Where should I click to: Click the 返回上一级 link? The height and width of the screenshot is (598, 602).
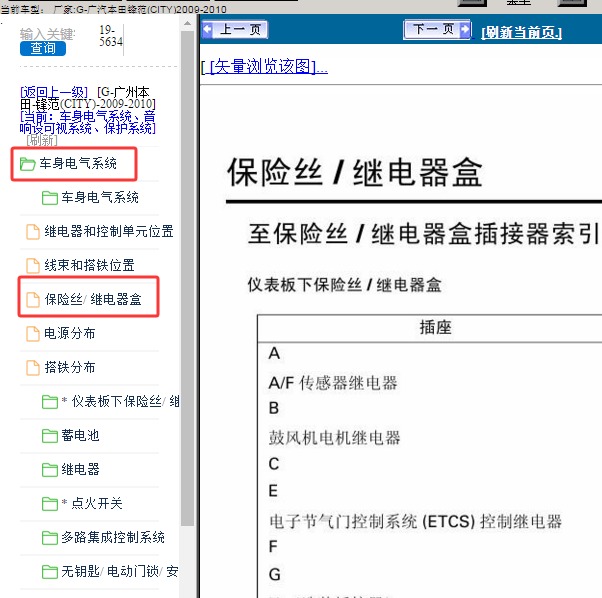(x=54, y=92)
